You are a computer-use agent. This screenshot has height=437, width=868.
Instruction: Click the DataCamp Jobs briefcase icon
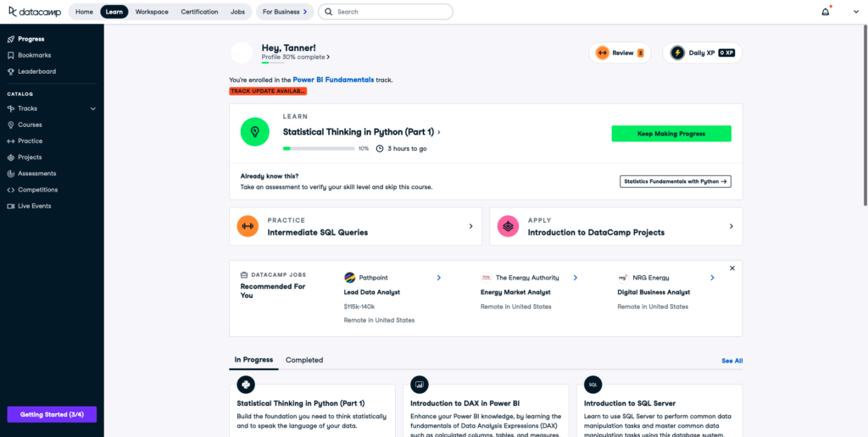click(x=244, y=275)
